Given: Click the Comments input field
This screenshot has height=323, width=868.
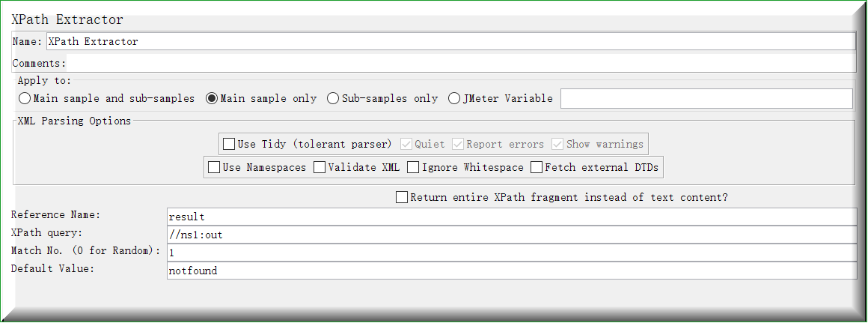Looking at the screenshot, I should [461, 63].
